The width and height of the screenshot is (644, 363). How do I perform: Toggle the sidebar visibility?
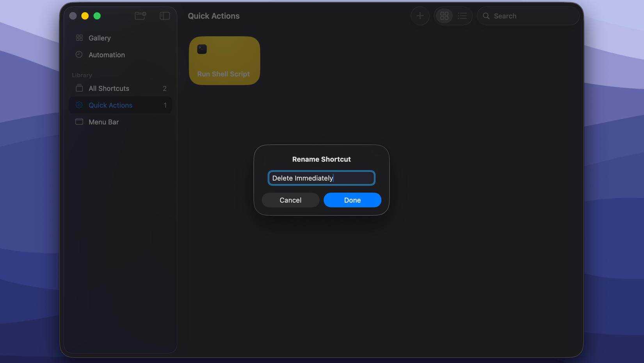[164, 16]
